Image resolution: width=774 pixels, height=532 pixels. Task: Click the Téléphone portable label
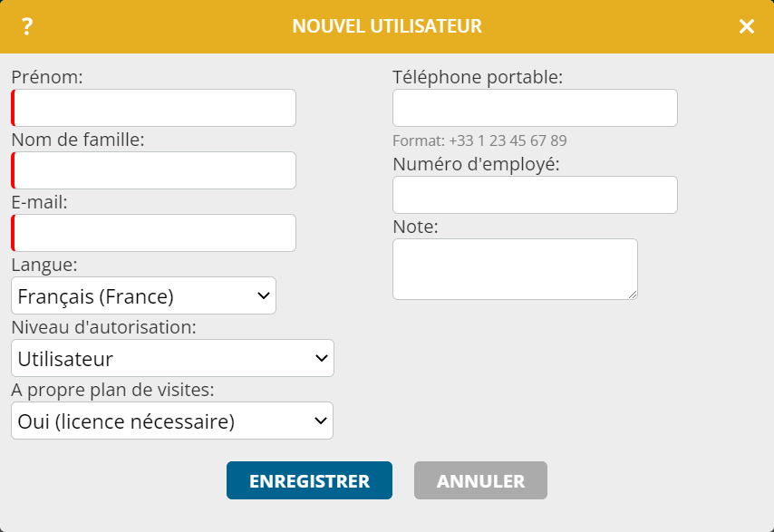click(x=478, y=77)
